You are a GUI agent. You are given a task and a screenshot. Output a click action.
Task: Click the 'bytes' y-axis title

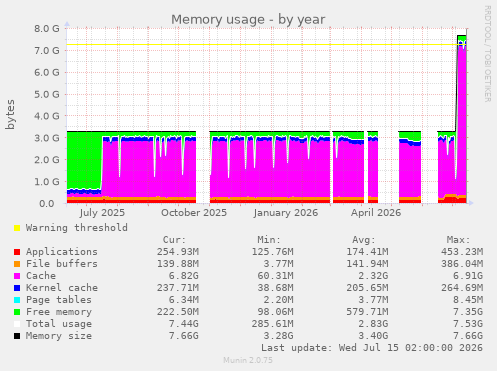10,114
